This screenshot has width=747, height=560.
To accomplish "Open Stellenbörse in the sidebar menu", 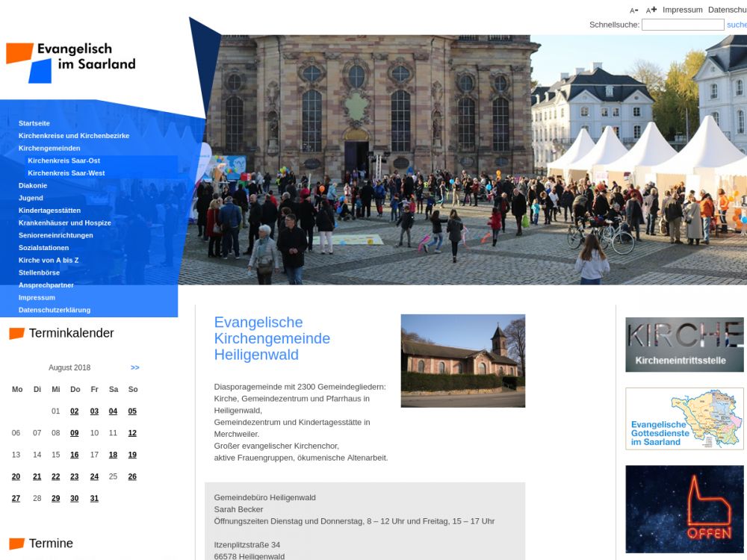I will [39, 273].
